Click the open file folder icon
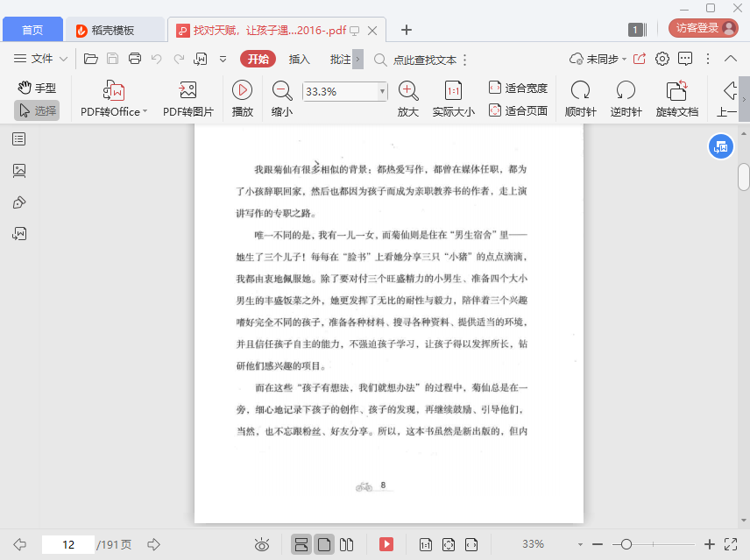Viewport: 750px width, 560px height. click(91, 59)
